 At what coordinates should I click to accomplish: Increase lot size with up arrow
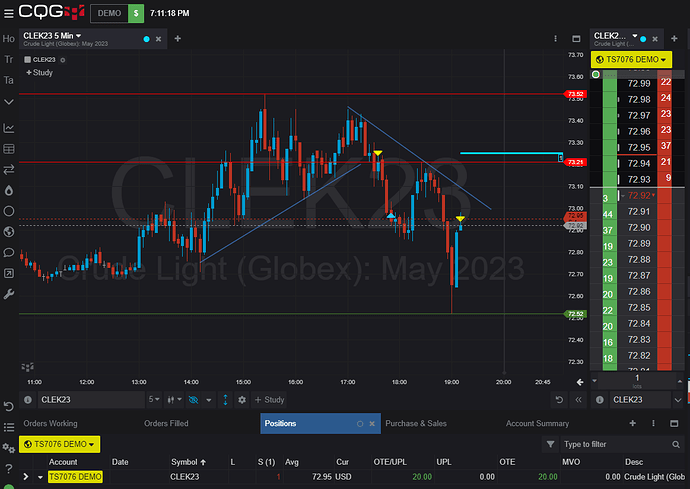click(x=679, y=381)
